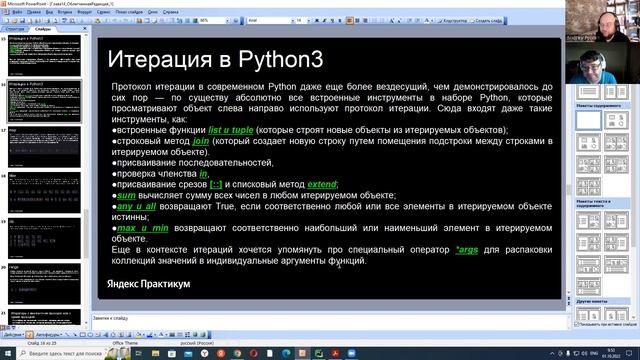Viewport: 640px width, 360px height.
Task: Toggle Align Left paragraph button
Action: pos(349,20)
